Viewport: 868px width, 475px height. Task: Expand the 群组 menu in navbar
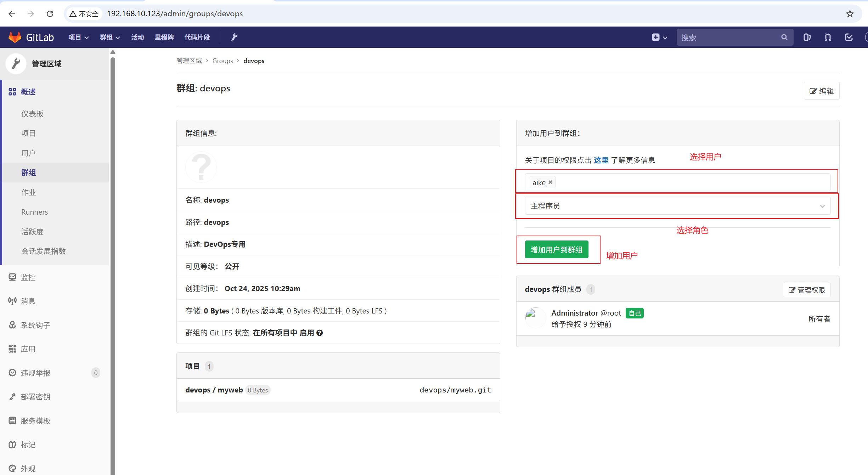click(x=109, y=37)
